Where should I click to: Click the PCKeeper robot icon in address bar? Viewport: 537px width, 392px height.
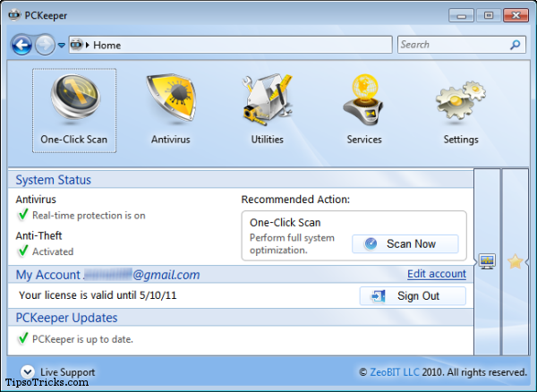tap(76, 45)
